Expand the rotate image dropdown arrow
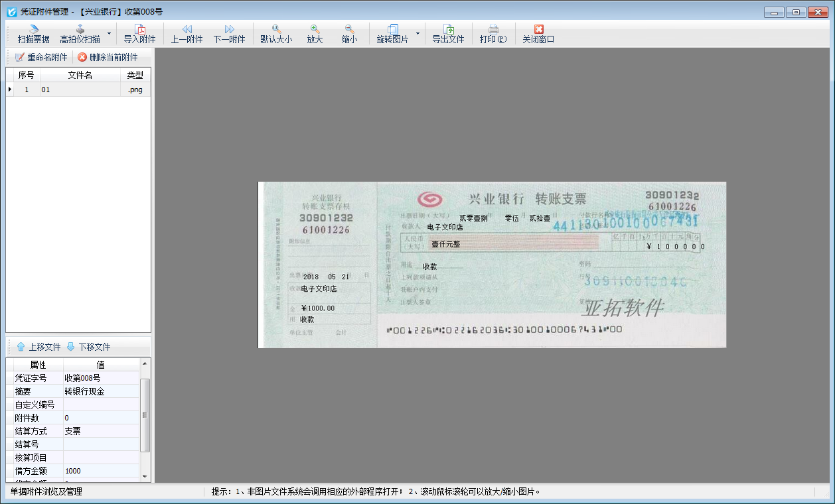This screenshot has height=504, width=835. [417, 33]
